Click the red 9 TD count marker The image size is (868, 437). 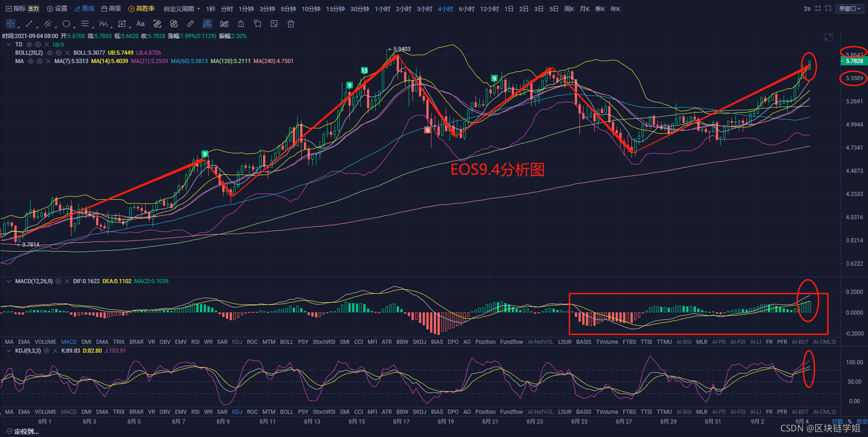[427, 130]
